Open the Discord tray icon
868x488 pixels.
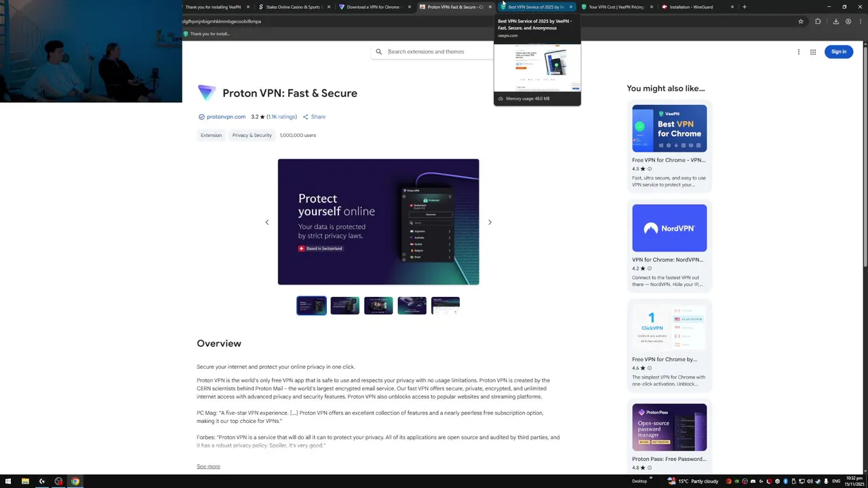pos(753,481)
